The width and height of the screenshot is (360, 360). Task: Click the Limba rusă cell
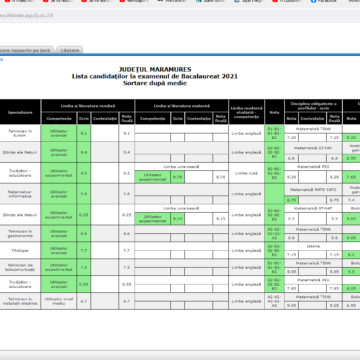tap(247, 173)
